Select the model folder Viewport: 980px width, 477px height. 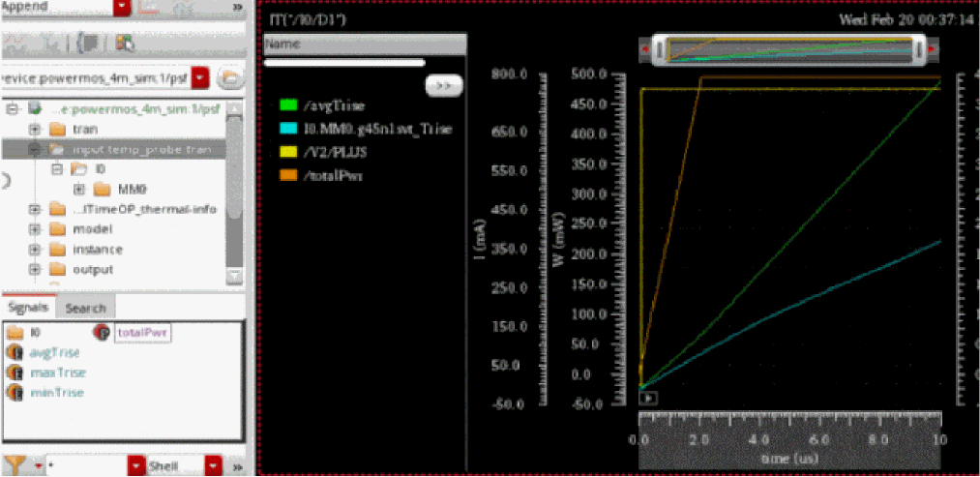click(x=80, y=228)
